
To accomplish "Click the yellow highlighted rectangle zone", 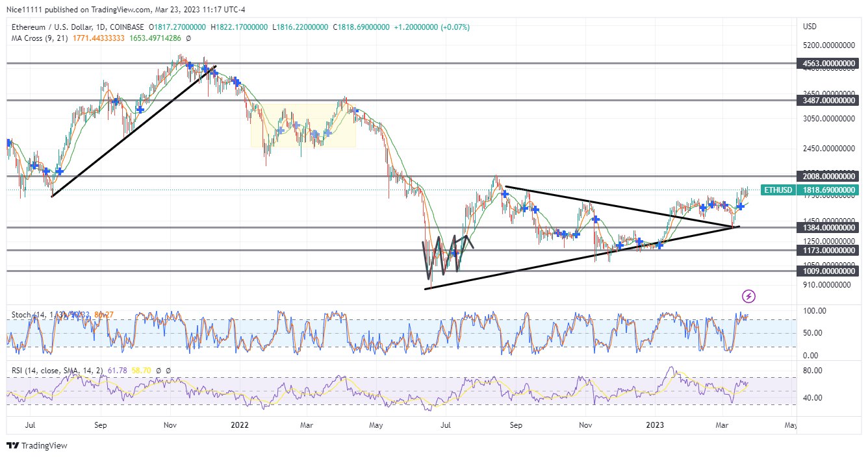I will tap(303, 125).
